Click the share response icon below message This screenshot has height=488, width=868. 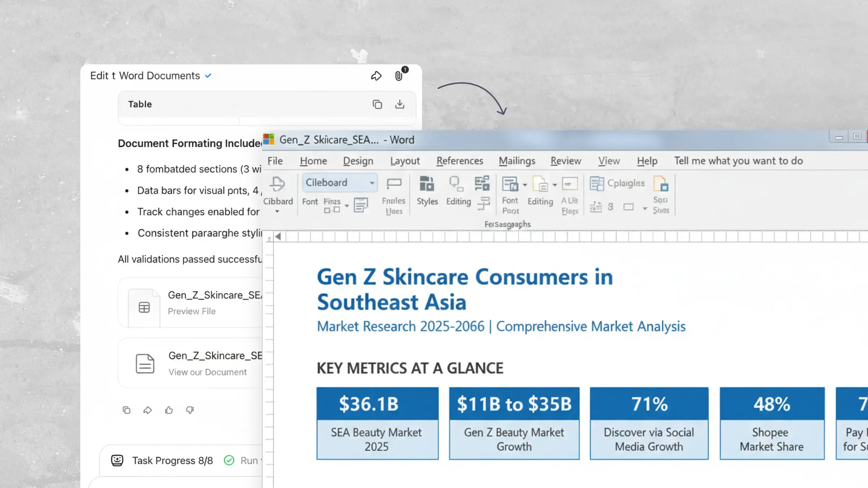(x=148, y=410)
